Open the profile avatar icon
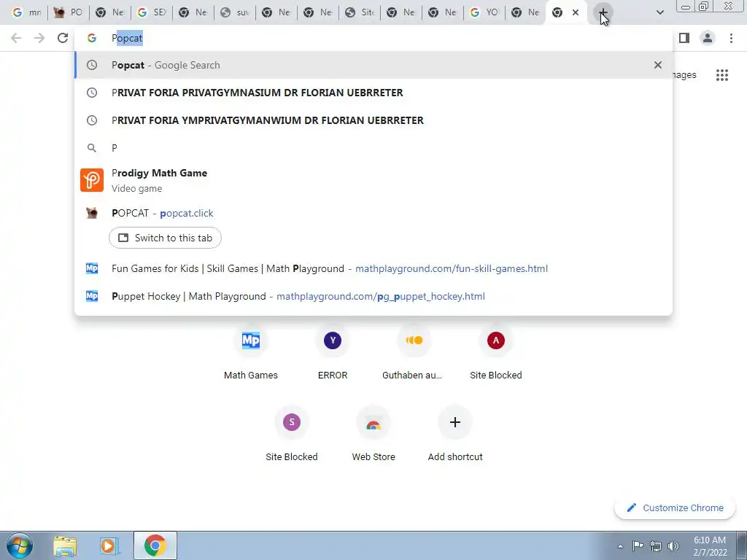Screen dimensions: 747x560 coord(708,38)
